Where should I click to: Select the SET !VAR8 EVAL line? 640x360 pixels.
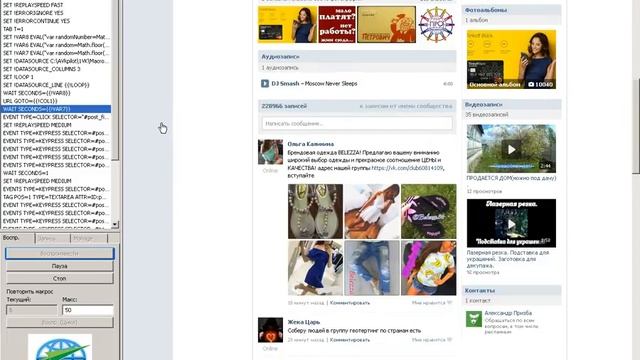56,37
